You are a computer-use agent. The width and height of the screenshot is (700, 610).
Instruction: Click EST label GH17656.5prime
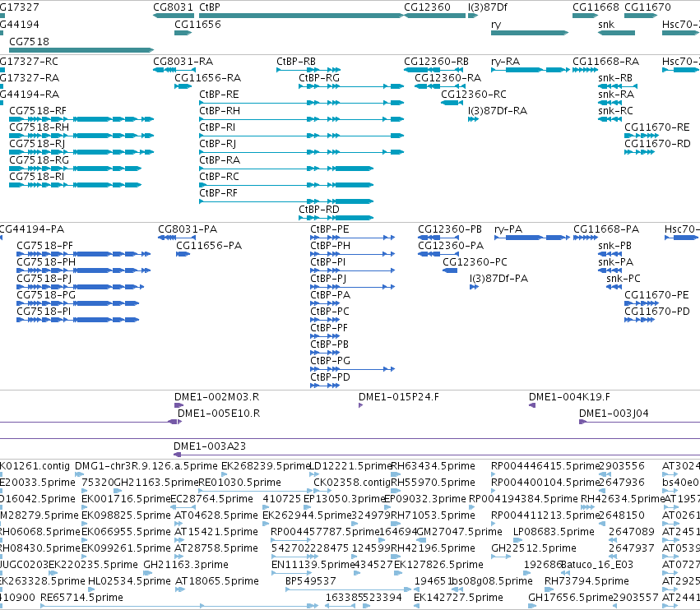click(x=571, y=597)
